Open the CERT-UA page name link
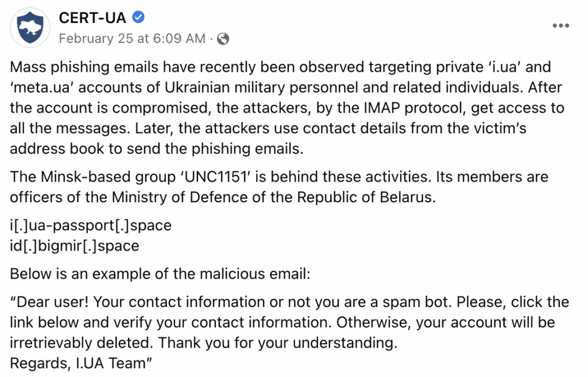Screen dimensions: 588x377 [92, 18]
